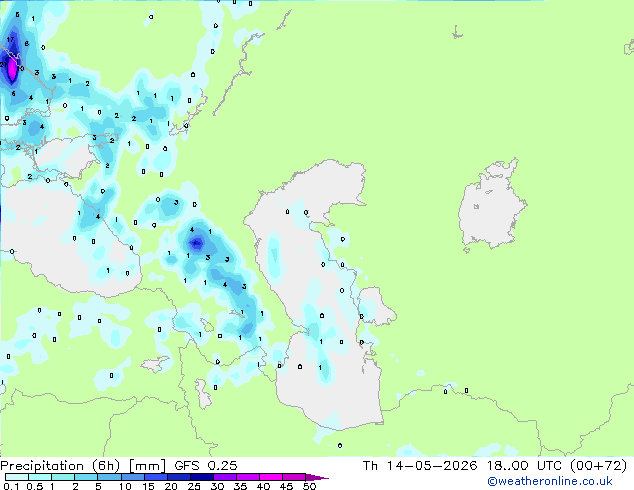This screenshot has height=490, width=634.
Task: Pick the dark navy 25–30 mm swatch
Action: click(202, 477)
